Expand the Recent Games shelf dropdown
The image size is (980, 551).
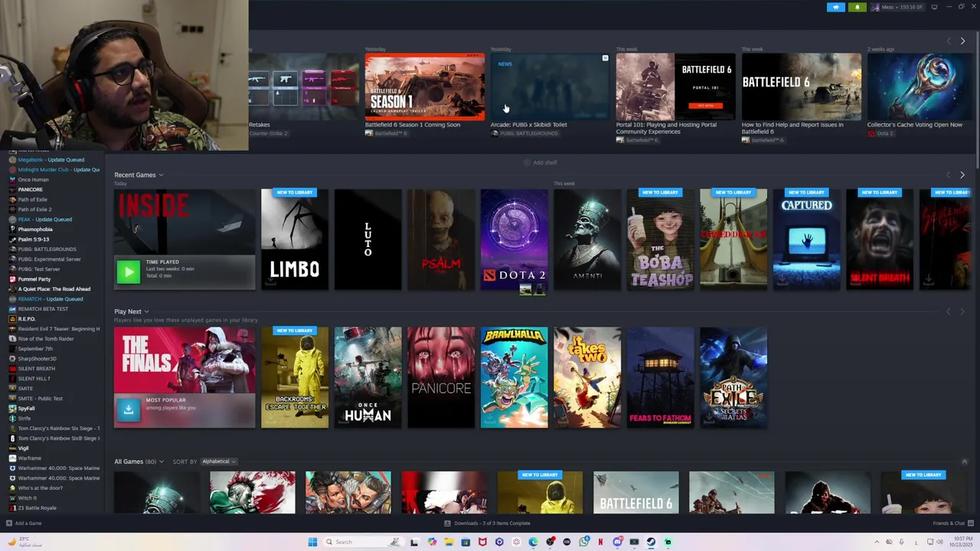pos(161,175)
